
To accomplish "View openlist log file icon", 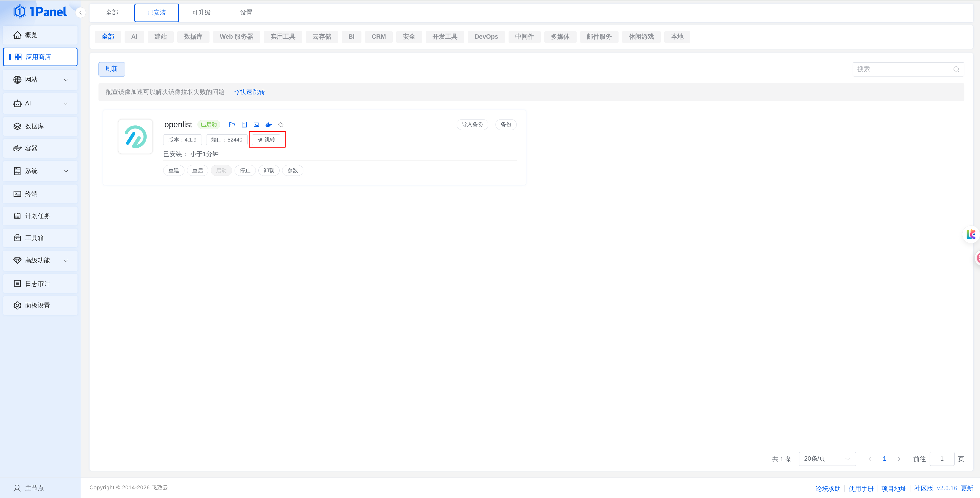I will [244, 125].
